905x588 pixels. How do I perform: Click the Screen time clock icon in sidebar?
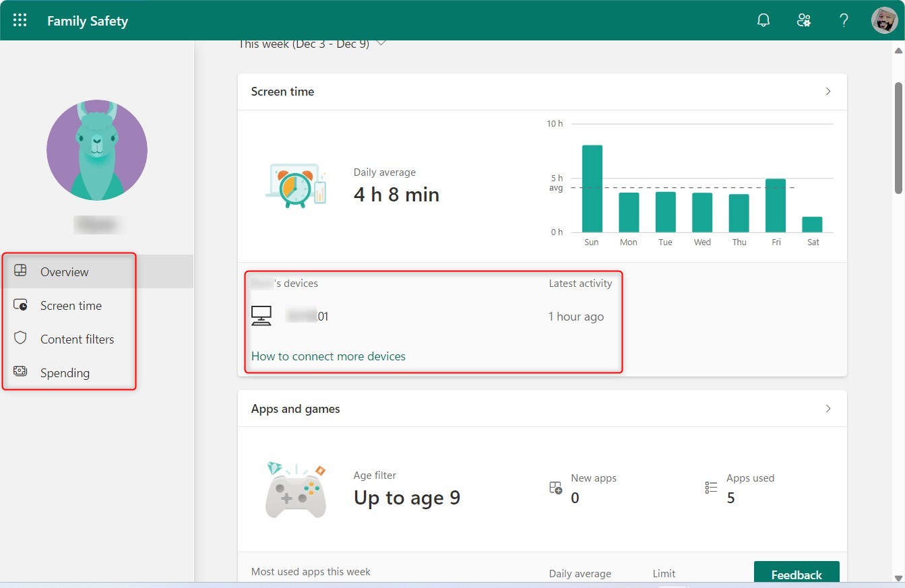pos(21,305)
